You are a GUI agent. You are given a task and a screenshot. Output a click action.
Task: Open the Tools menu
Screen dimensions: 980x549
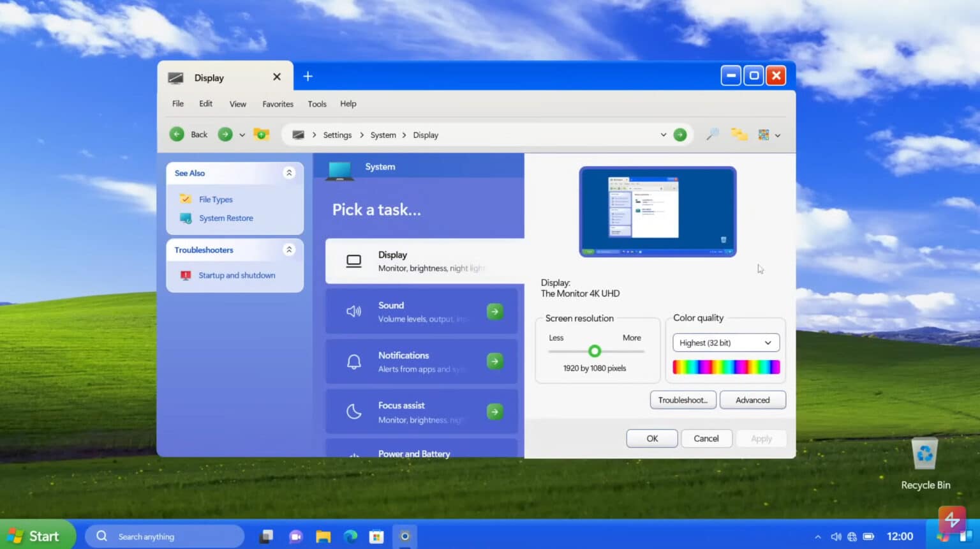click(316, 103)
